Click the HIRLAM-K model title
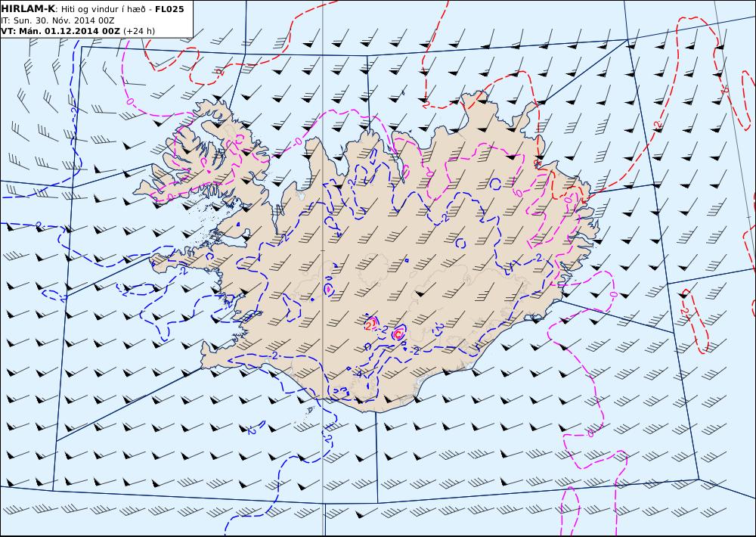The image size is (756, 537). pos(28,9)
